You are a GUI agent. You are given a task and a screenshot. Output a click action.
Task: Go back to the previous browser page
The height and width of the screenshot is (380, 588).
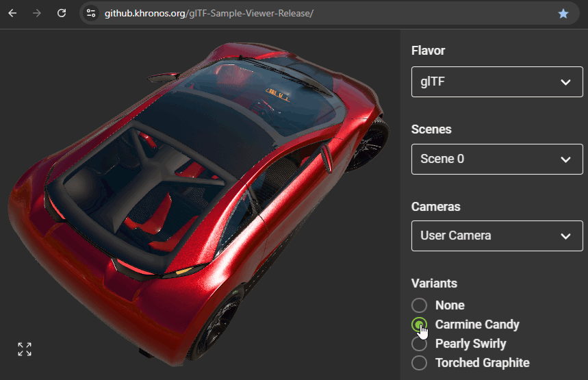[x=12, y=14]
